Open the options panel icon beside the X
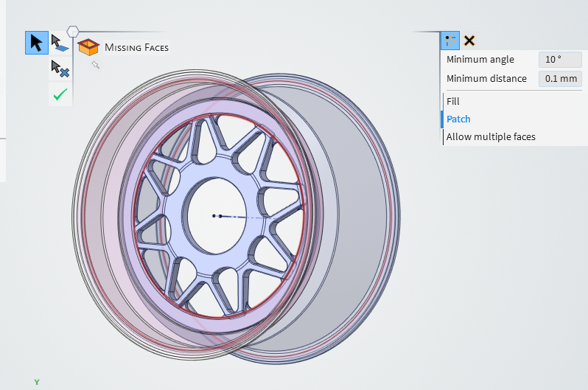 (x=450, y=41)
